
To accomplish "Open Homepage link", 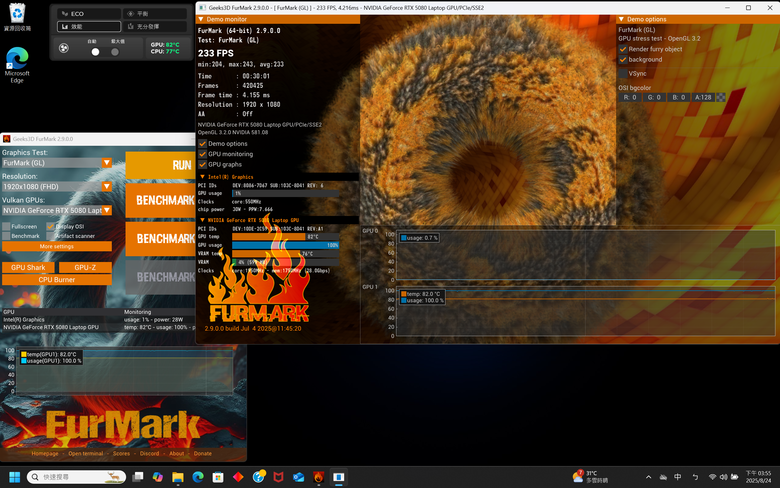I will 45,454.
